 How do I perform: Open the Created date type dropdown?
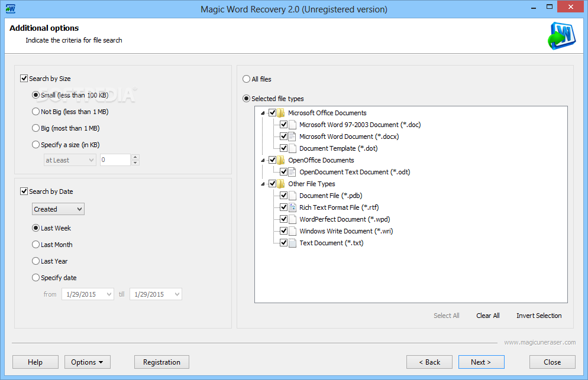tap(58, 209)
